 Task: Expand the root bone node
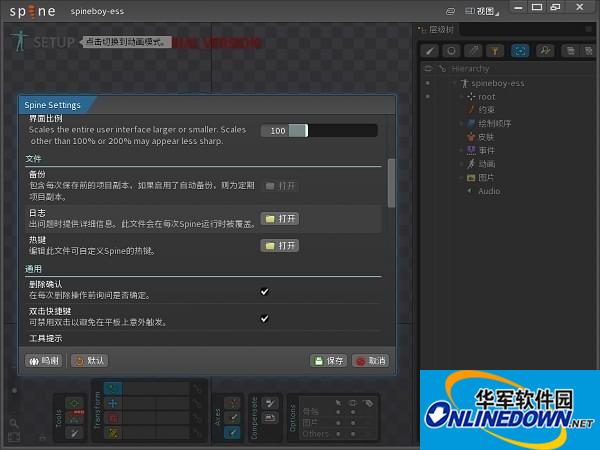pos(461,97)
